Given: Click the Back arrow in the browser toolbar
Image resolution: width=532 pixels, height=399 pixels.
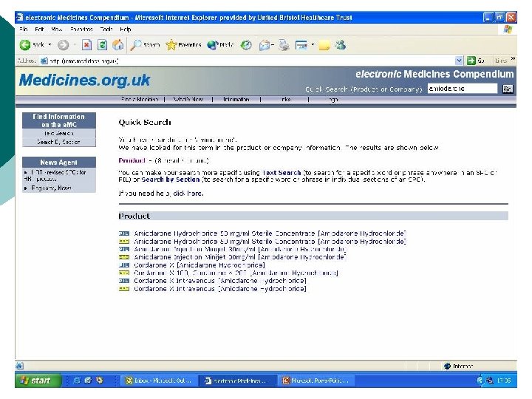Looking at the screenshot, I should 25,45.
